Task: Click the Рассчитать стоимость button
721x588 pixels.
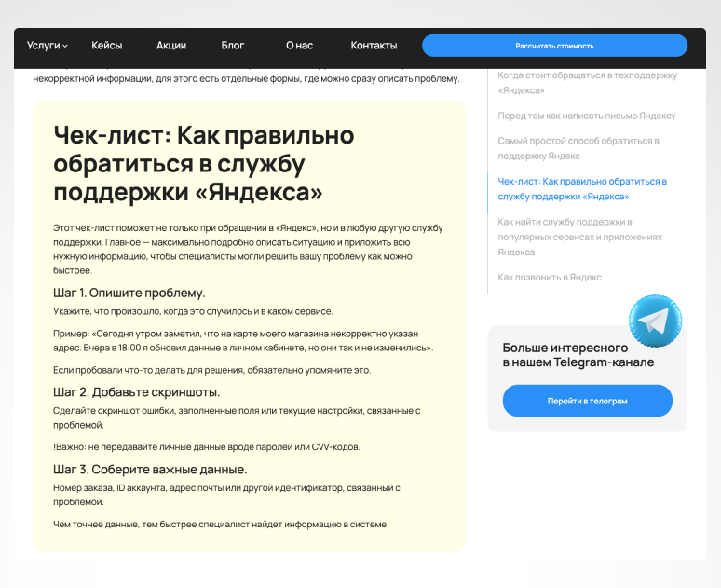Action: pos(554,46)
